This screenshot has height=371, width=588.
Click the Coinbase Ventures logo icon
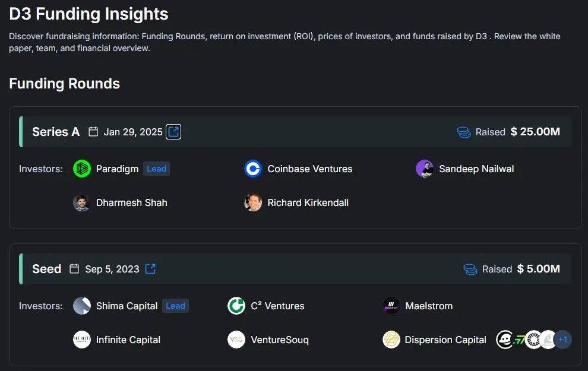[x=253, y=169]
